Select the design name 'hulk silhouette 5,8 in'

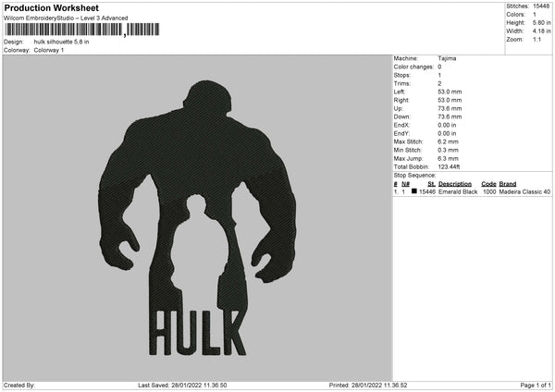[62, 42]
